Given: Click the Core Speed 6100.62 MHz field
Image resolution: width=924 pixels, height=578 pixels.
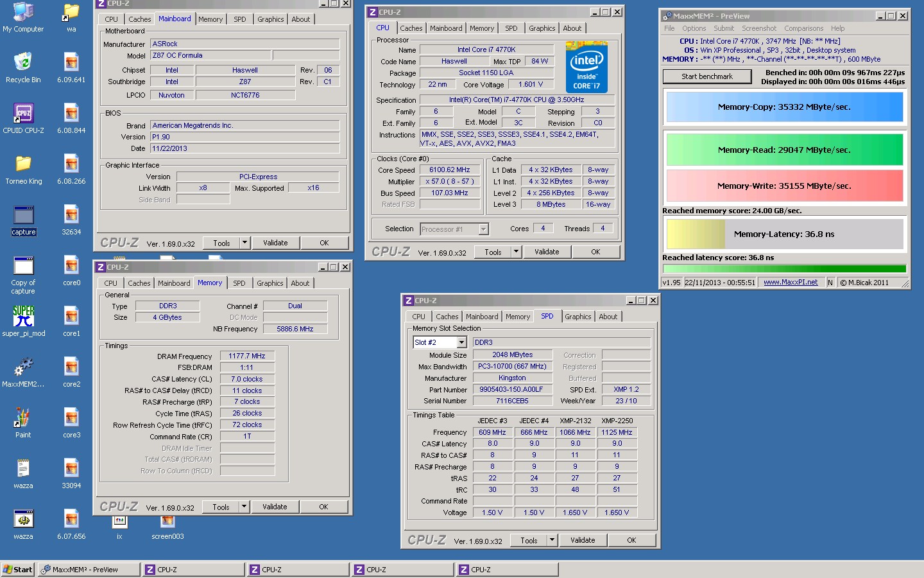Looking at the screenshot, I should coord(450,170).
